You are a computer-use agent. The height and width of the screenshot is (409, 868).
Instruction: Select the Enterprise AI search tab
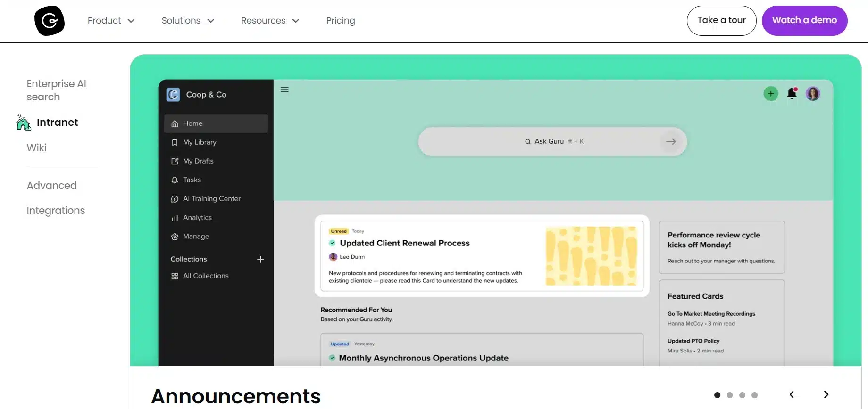pos(56,90)
